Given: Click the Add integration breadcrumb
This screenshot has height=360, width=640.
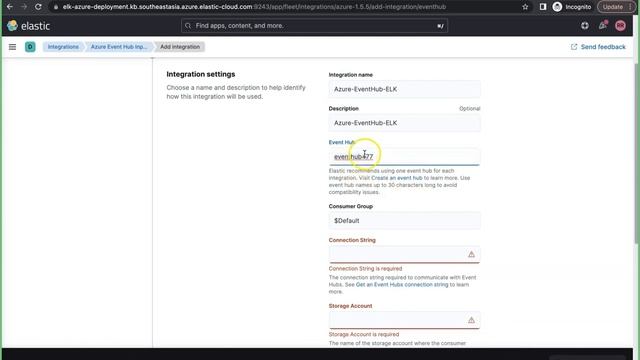Looking at the screenshot, I should coord(180,47).
